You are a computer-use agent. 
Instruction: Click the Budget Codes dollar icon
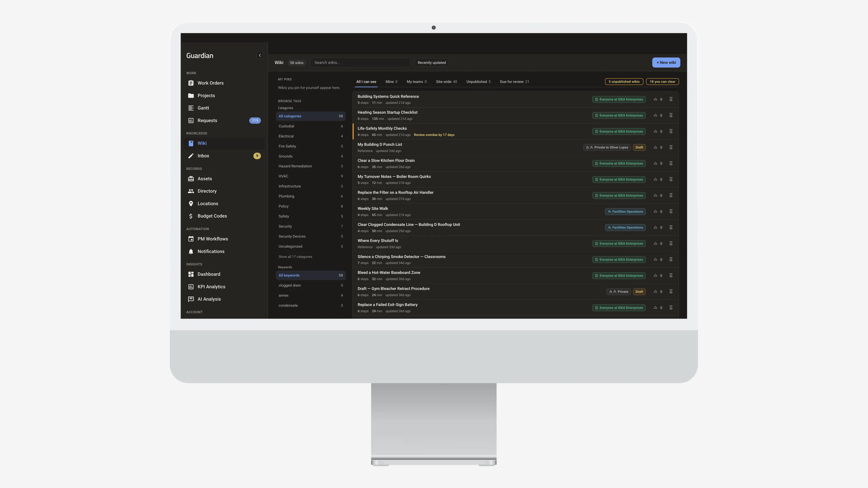tap(191, 216)
